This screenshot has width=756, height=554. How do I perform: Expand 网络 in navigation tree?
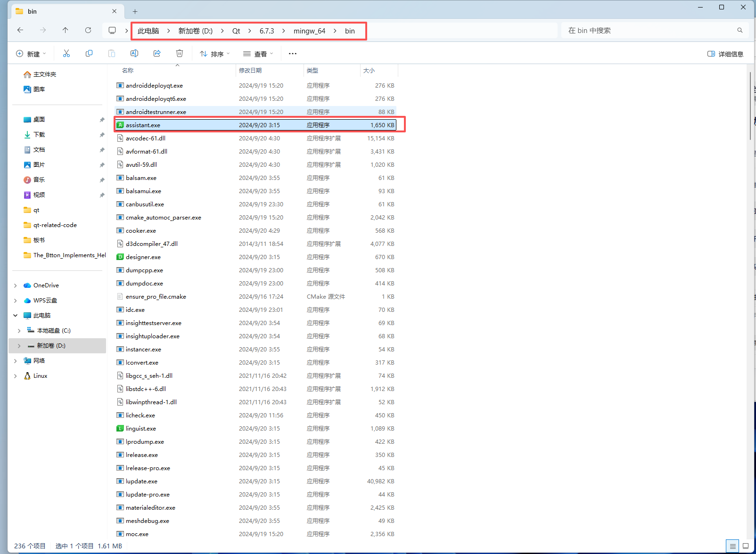coord(16,361)
